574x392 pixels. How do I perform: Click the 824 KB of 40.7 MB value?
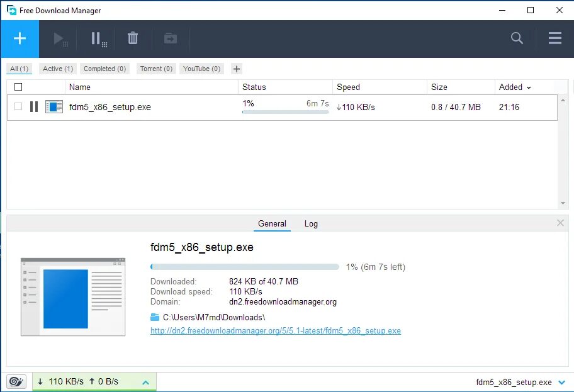pos(264,281)
